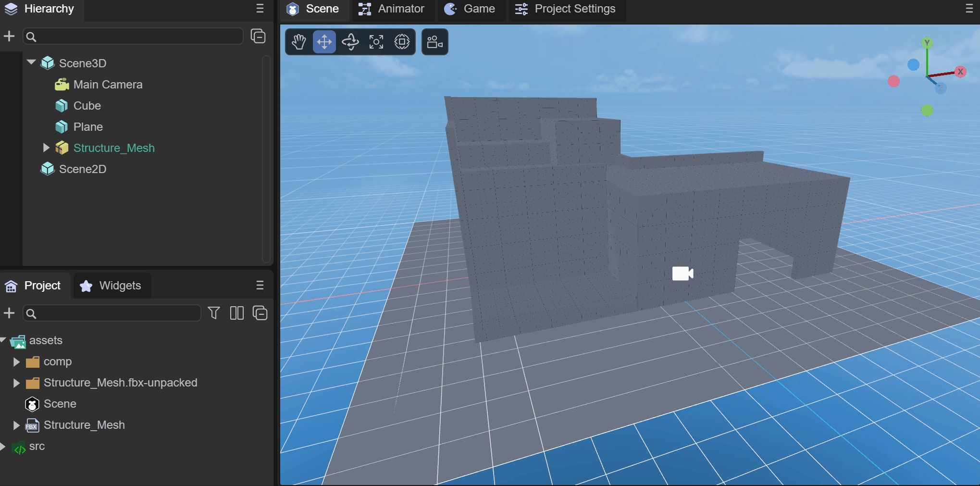Expand the comp folder
This screenshot has height=486, width=980.
coord(16,362)
